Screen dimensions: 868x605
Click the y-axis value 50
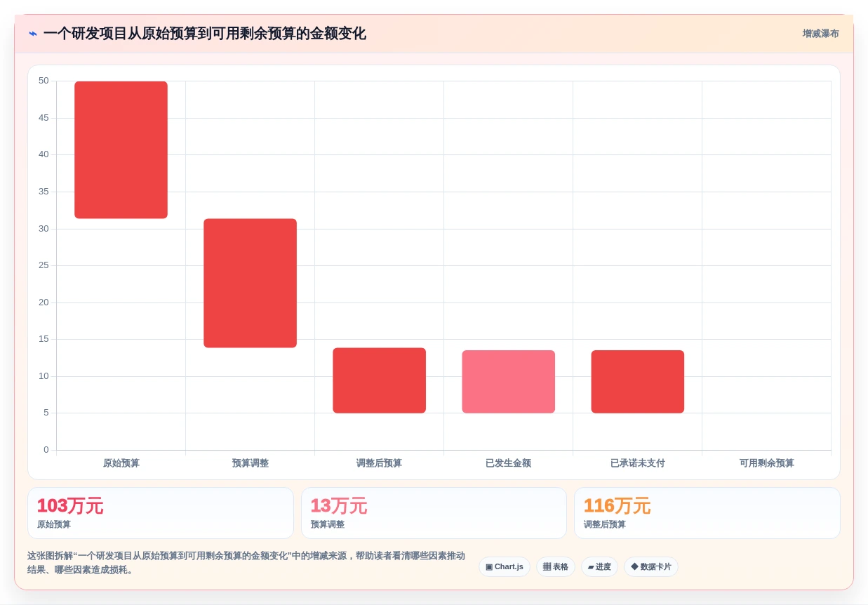44,81
